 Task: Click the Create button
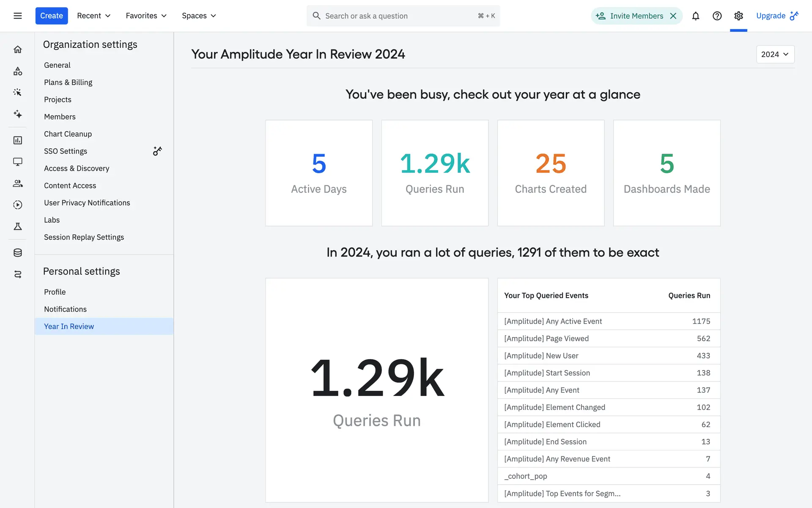pyautogui.click(x=51, y=16)
